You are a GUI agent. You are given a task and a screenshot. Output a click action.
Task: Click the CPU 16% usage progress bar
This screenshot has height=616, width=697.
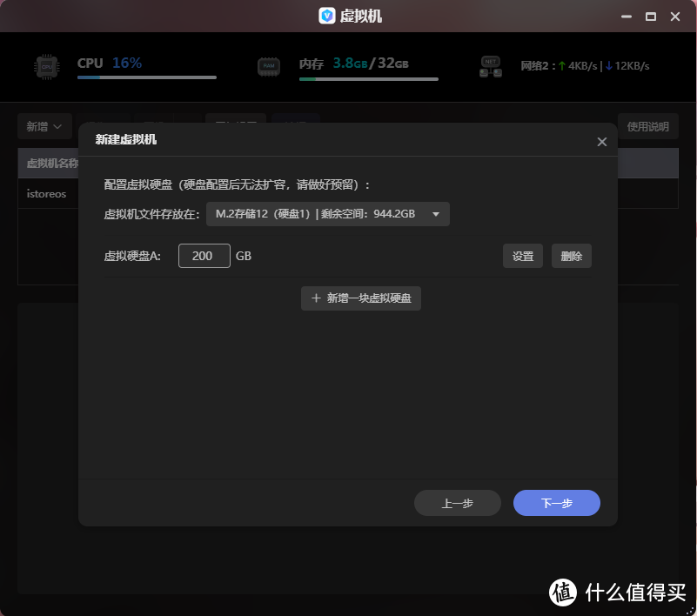point(146,77)
